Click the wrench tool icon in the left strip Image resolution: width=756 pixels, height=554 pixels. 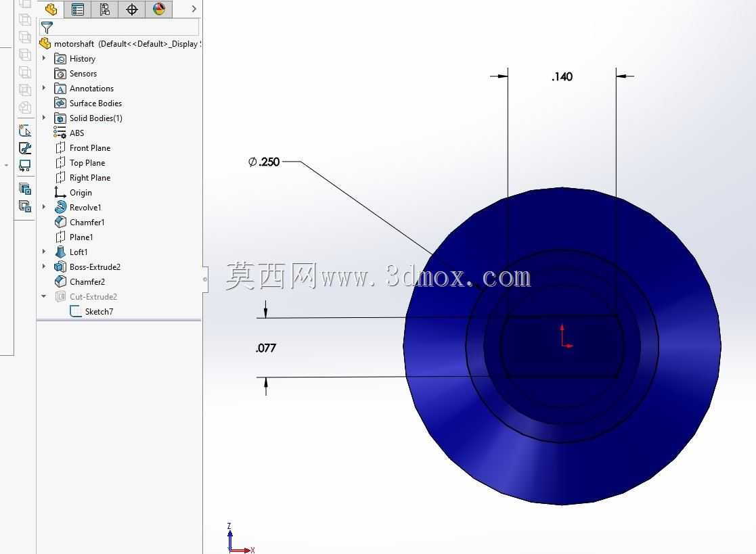pyautogui.click(x=25, y=148)
